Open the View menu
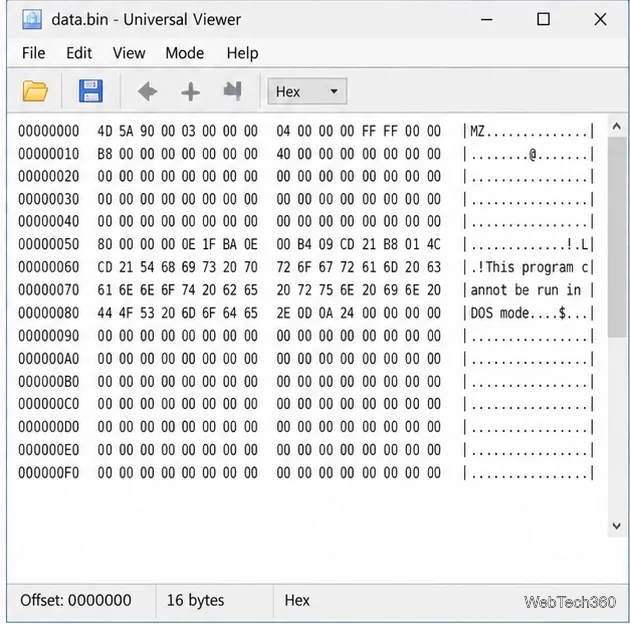This screenshot has width=630, height=624. [x=129, y=53]
